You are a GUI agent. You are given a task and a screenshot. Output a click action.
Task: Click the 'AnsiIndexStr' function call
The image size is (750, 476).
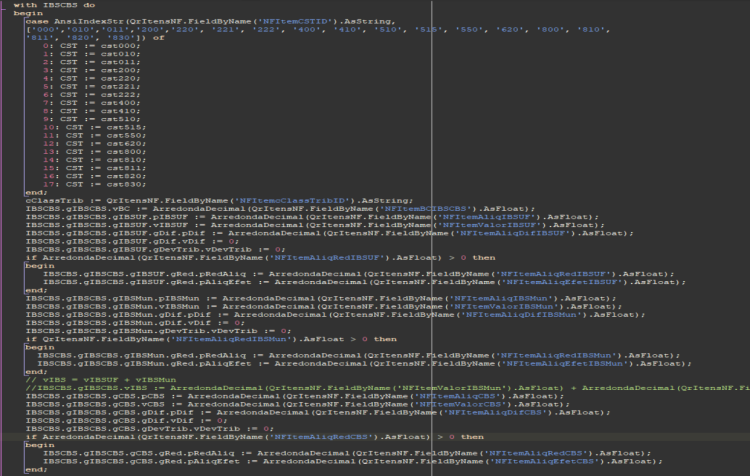coord(89,21)
